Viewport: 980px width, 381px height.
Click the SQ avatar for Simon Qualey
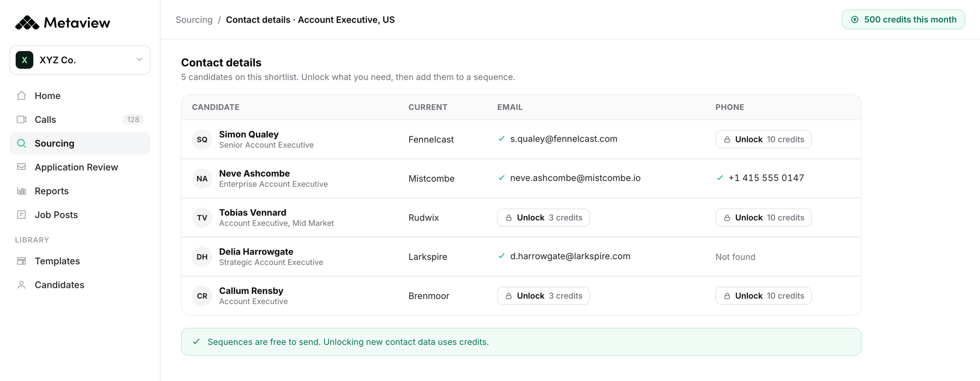click(x=202, y=140)
